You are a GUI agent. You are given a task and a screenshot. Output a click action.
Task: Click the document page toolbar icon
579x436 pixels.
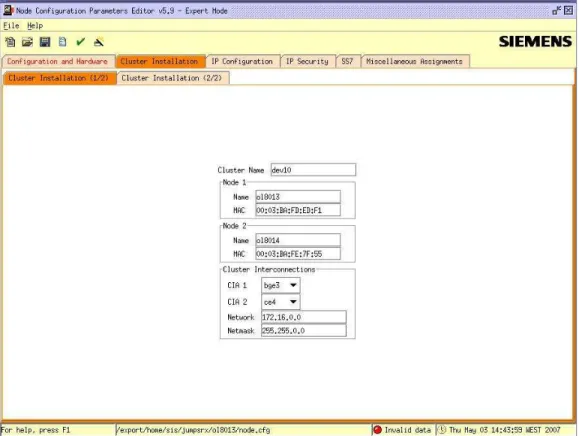point(62,42)
